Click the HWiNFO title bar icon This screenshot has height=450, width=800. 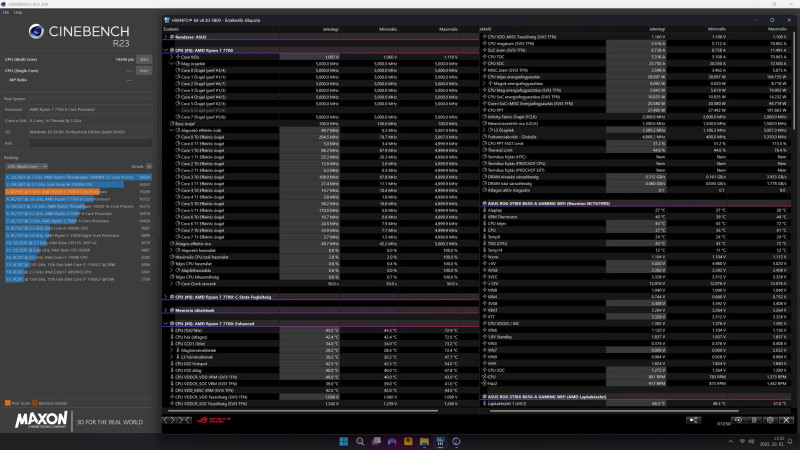pos(167,20)
